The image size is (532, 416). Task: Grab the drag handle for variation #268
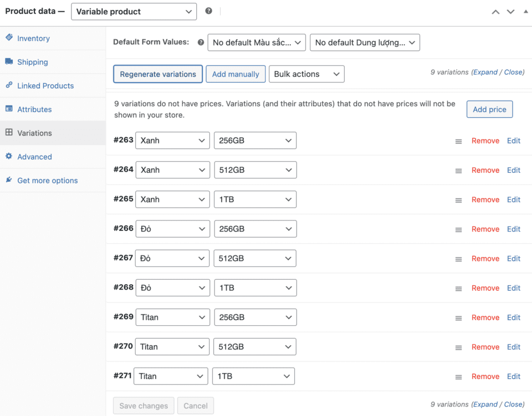458,289
